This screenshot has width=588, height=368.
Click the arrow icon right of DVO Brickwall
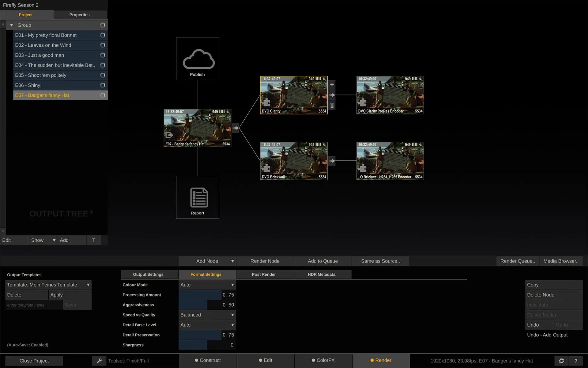point(332,161)
